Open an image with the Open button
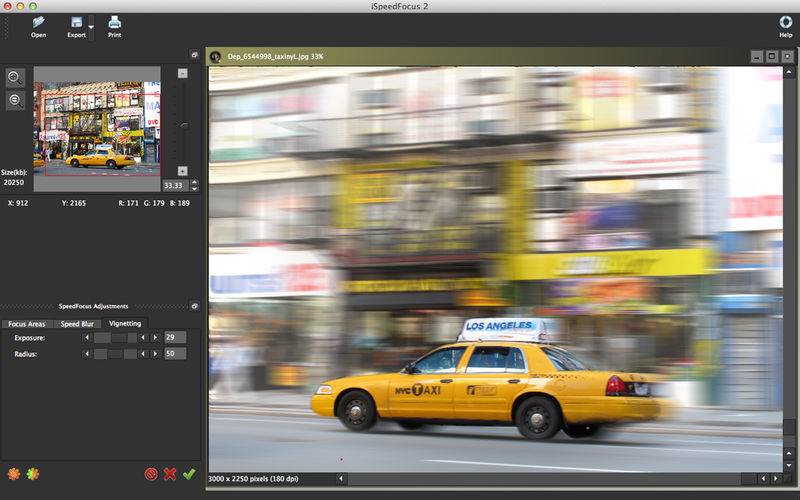 tap(38, 24)
